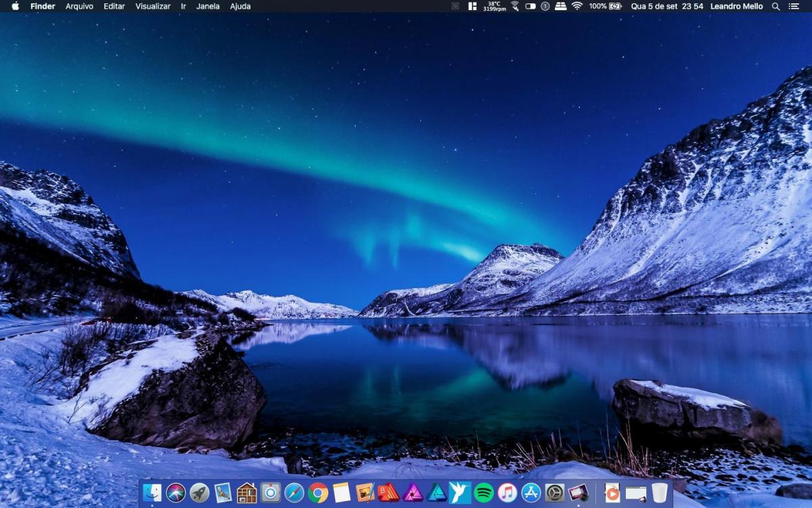The image size is (812, 508).
Task: Open the Mail stamp icon in dock
Action: tap(223, 492)
